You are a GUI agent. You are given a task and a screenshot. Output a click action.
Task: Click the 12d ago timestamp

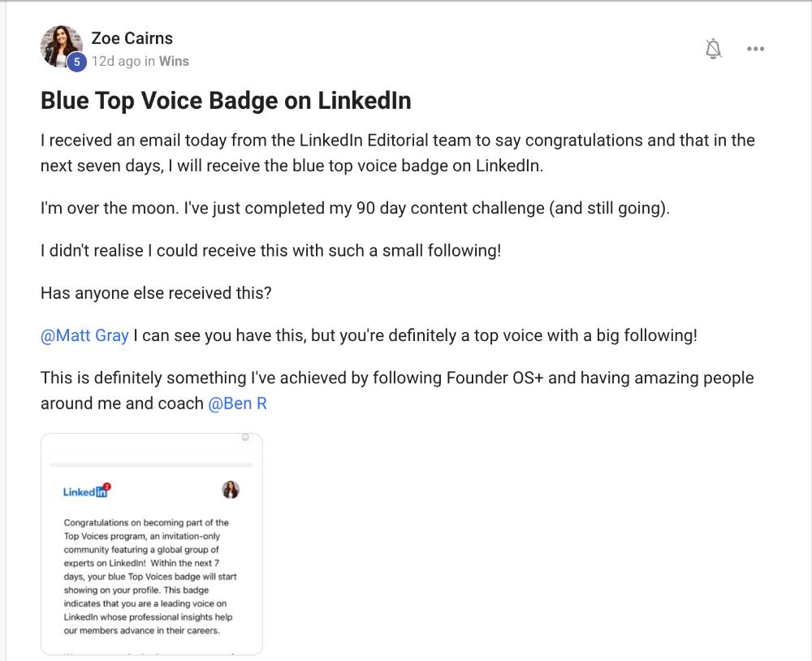[115, 61]
